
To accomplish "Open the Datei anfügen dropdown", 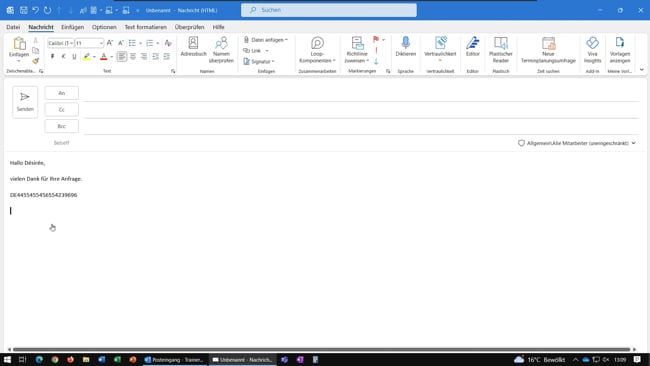I will pos(265,40).
